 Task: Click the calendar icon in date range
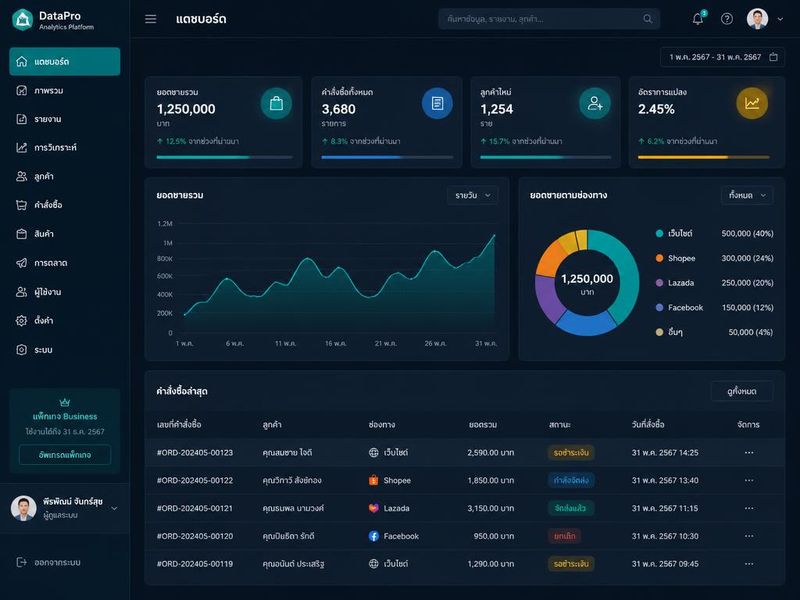773,57
